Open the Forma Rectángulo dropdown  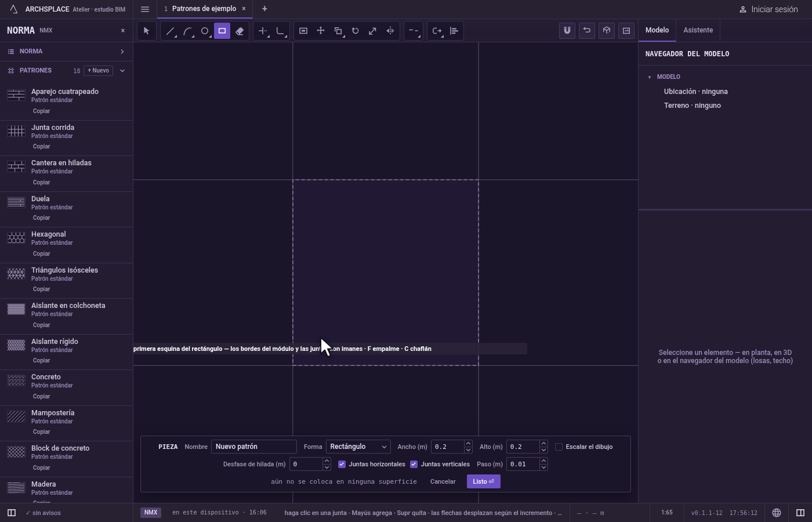click(x=358, y=447)
